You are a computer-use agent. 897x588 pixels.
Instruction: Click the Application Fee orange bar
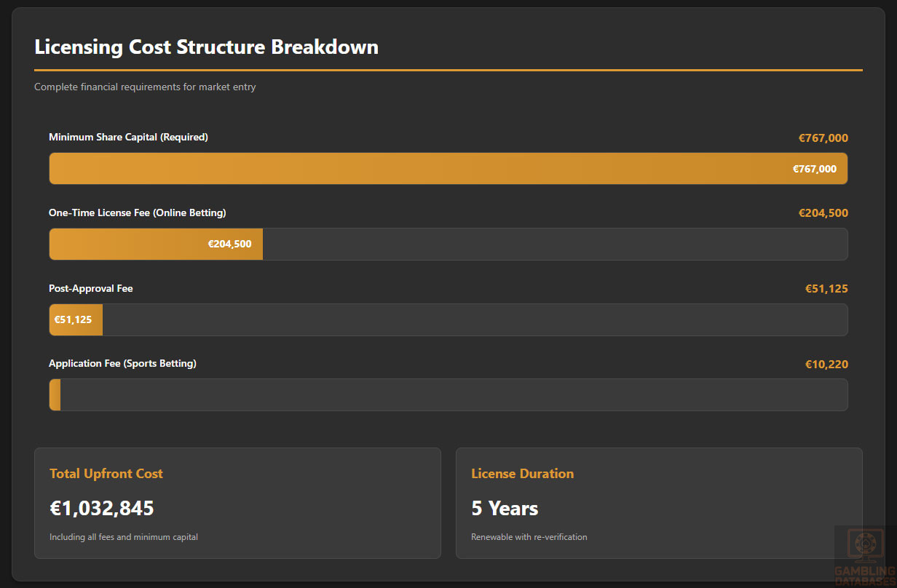55,395
